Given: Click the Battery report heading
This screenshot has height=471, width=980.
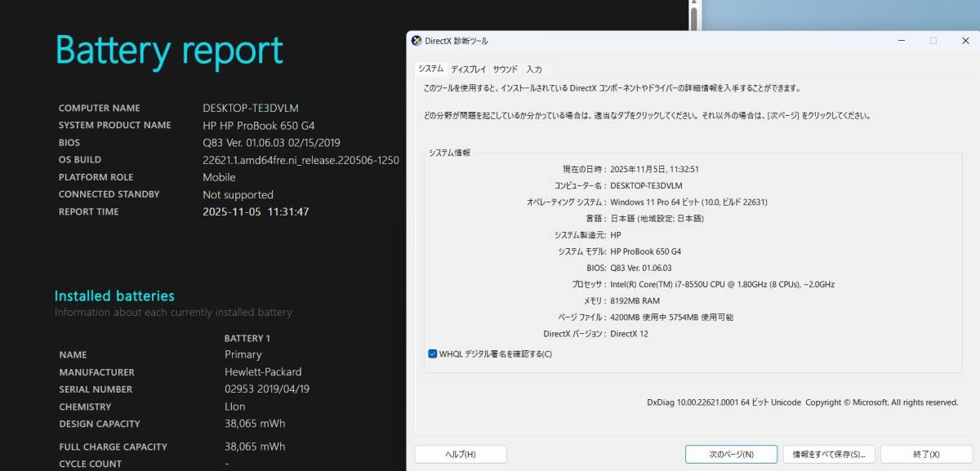Looking at the screenshot, I should click(169, 51).
